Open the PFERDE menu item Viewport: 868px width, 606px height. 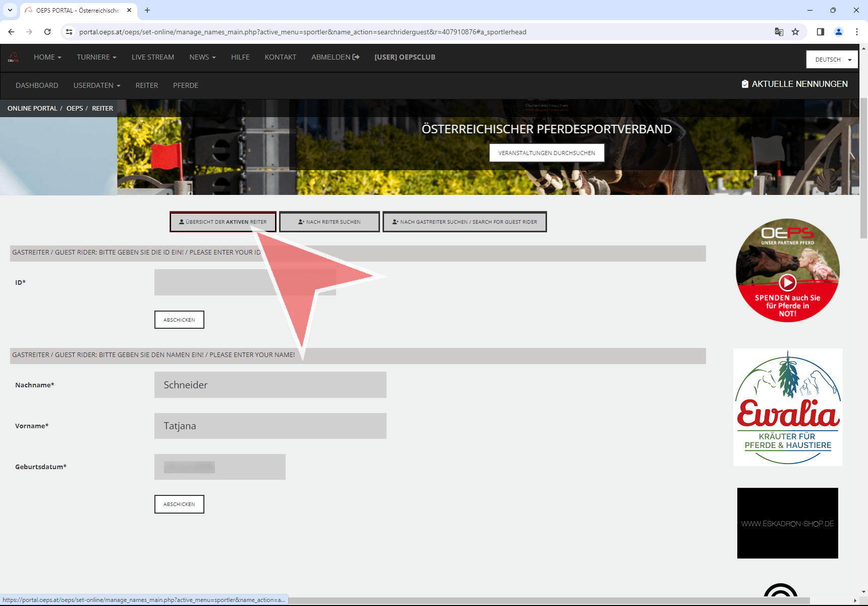pyautogui.click(x=185, y=85)
